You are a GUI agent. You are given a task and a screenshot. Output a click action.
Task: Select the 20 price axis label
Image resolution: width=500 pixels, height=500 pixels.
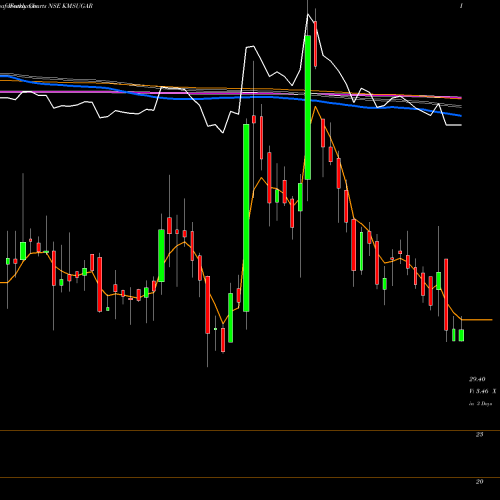click(479, 481)
